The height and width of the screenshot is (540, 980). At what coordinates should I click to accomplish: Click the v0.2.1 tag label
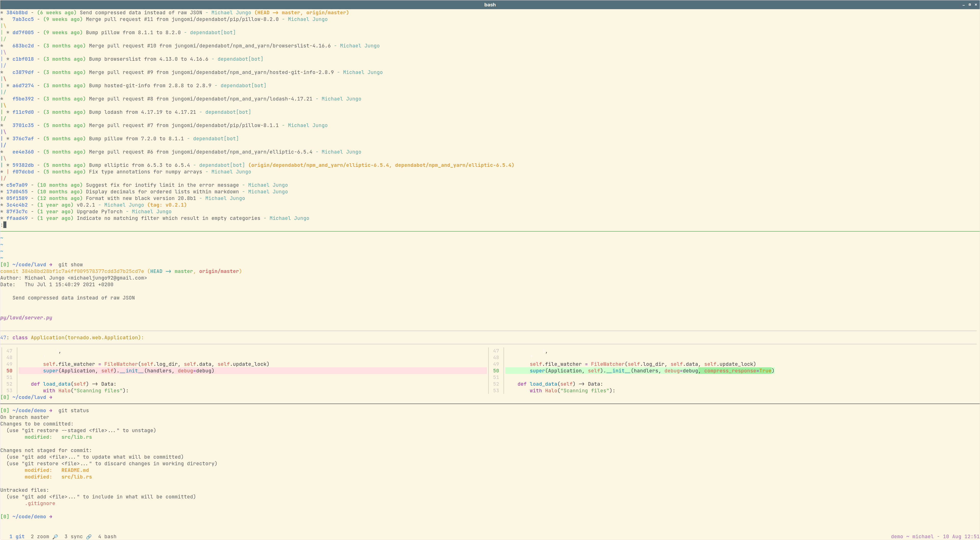click(x=167, y=205)
